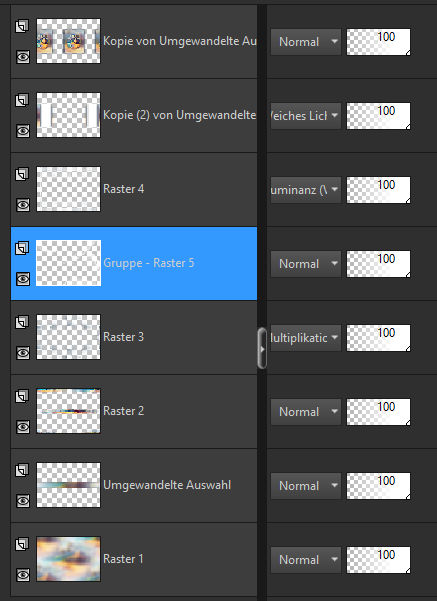437x601 pixels.
Task: Click the layer type icon of Umgewandelte Auswahl
Action: pos(22,470)
